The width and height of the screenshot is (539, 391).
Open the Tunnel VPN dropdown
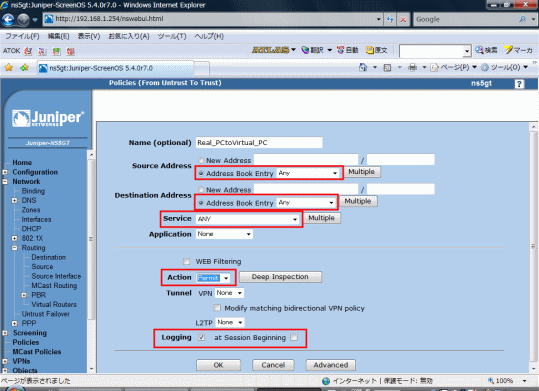(230, 293)
